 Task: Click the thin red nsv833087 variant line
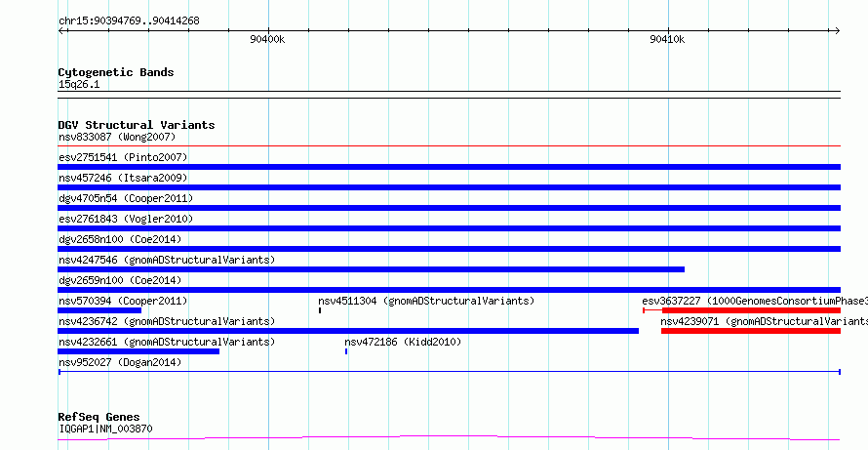coord(449,146)
